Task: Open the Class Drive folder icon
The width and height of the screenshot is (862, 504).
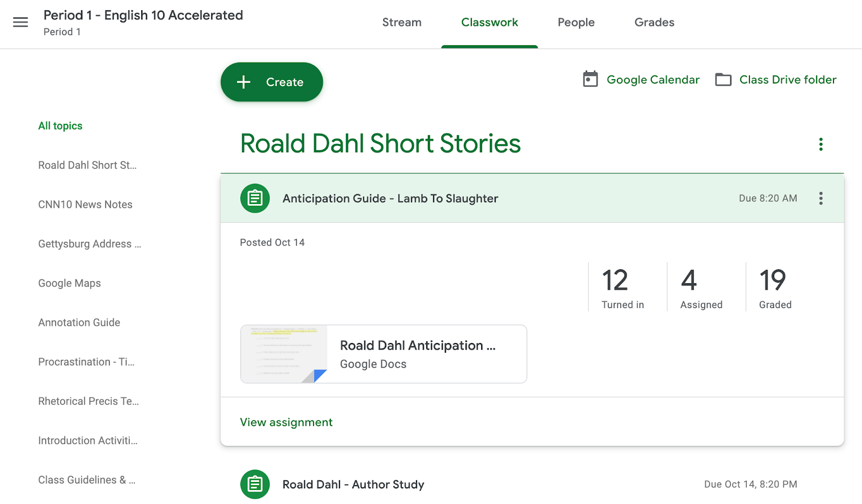Action: [722, 79]
